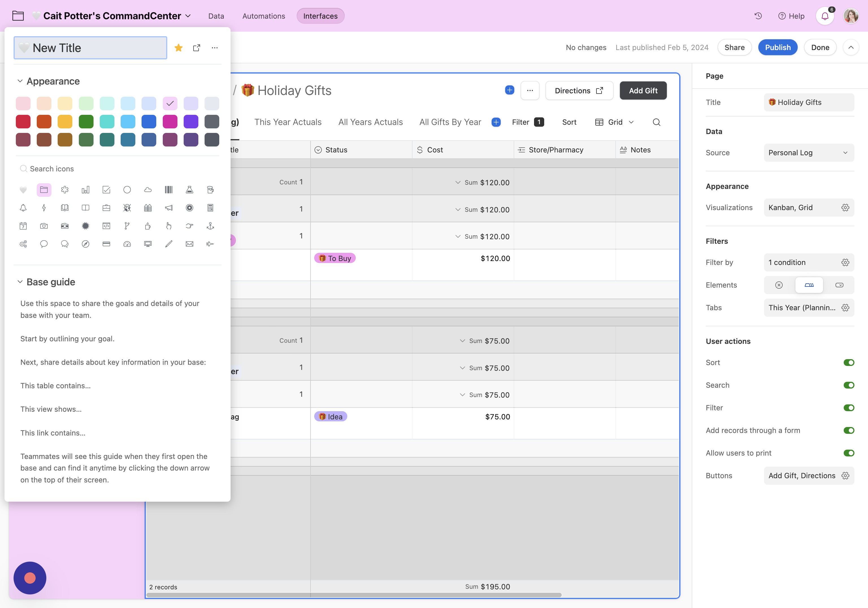Turn off Add records through a form
This screenshot has height=608, width=868.
(x=849, y=431)
